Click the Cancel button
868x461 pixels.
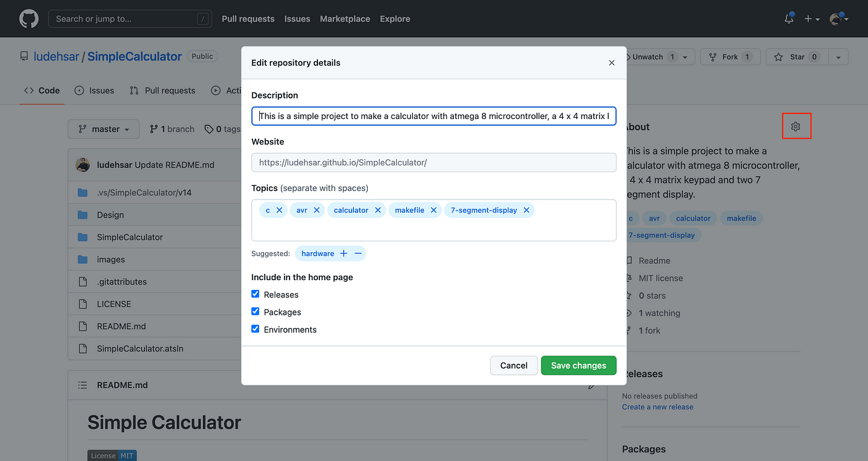(514, 366)
